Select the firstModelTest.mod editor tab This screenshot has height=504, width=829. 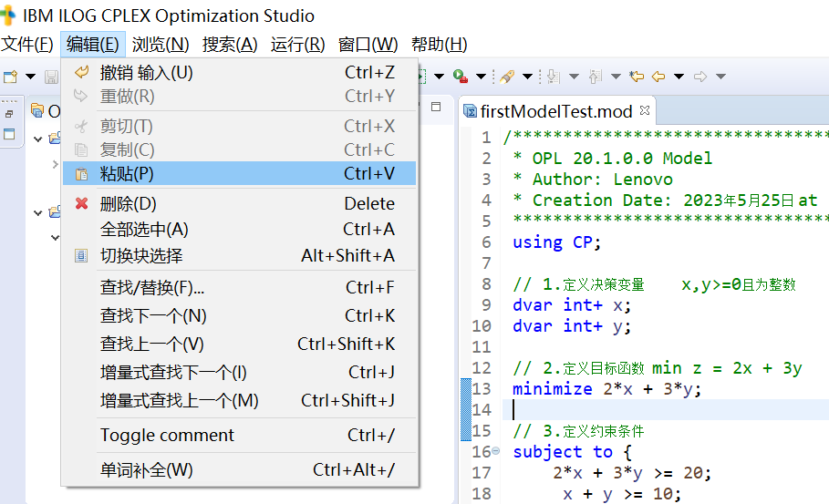[x=556, y=111]
